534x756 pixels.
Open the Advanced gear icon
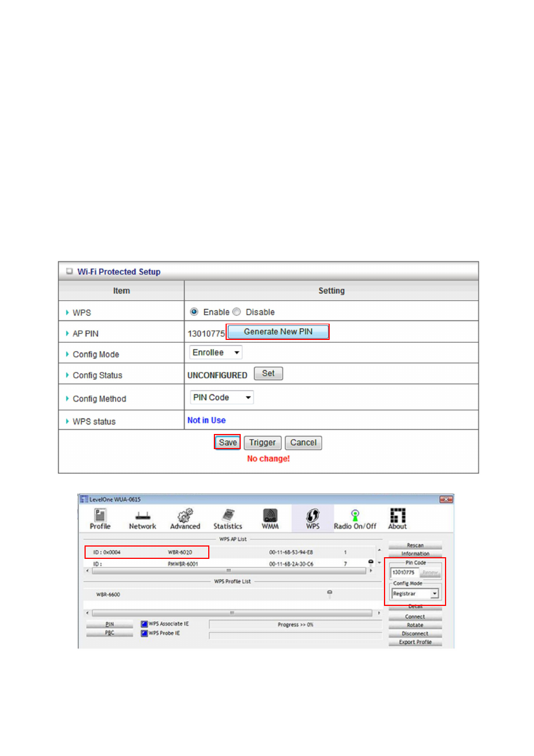[x=185, y=519]
